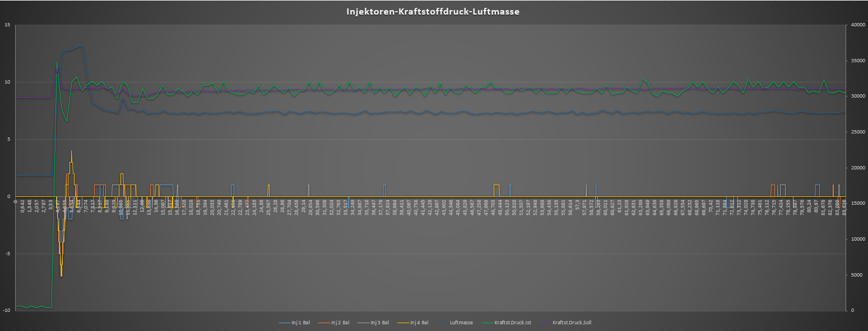
Task: Select the Luftmasse legend entry
Action: click(x=461, y=323)
